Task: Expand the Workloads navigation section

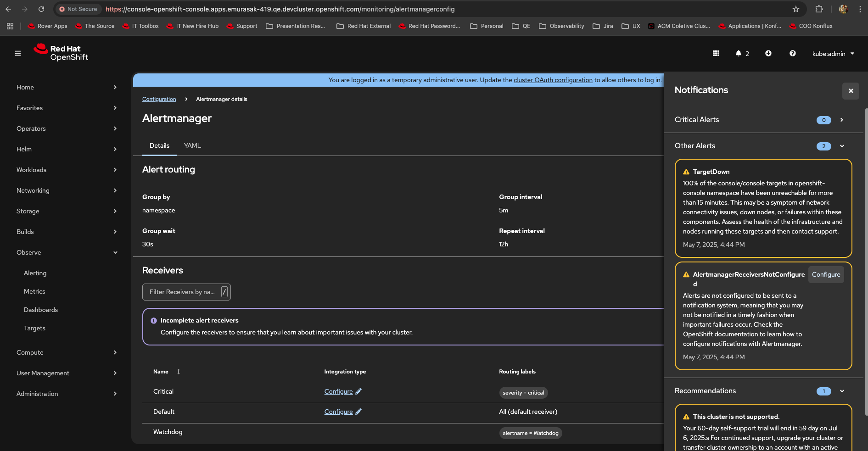Action: click(67, 170)
